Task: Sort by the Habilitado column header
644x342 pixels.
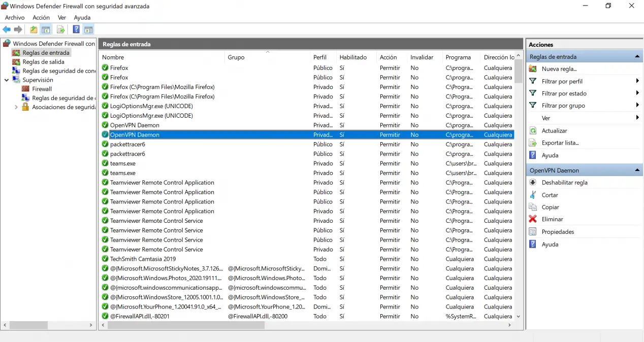Action: [x=357, y=57]
